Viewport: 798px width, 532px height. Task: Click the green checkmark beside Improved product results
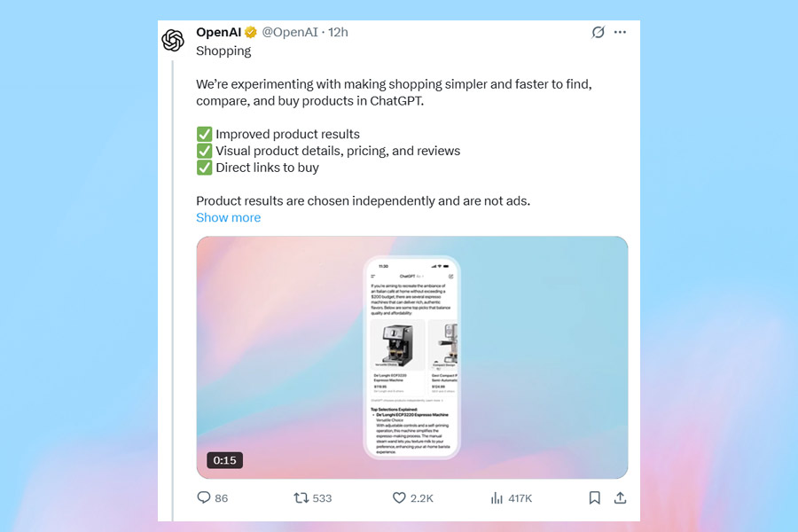(204, 134)
